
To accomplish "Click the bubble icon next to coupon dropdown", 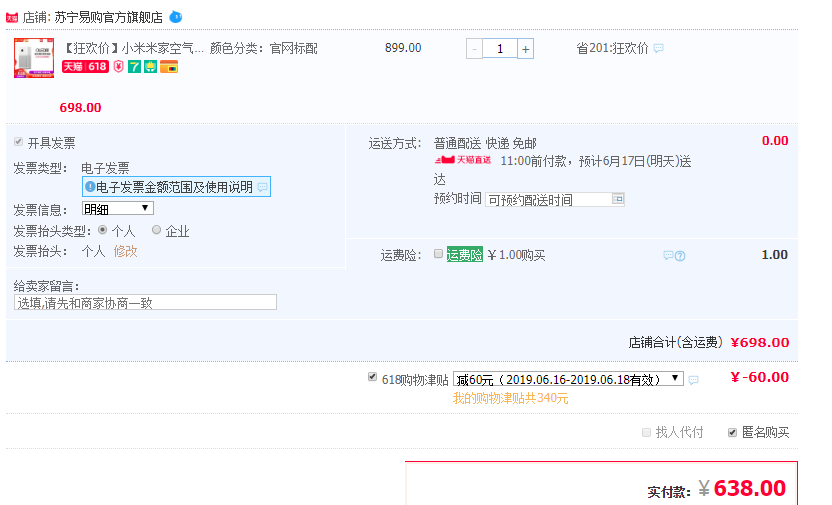I will [x=693, y=380].
